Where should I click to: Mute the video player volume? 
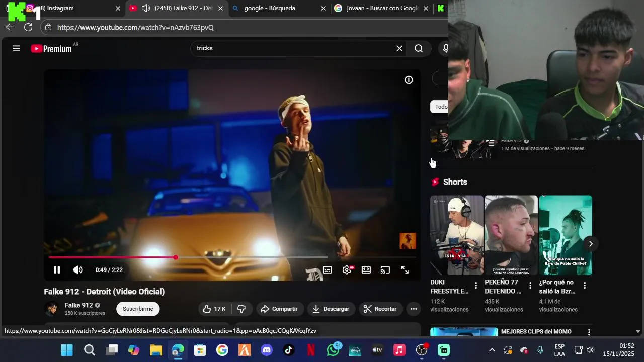77,270
